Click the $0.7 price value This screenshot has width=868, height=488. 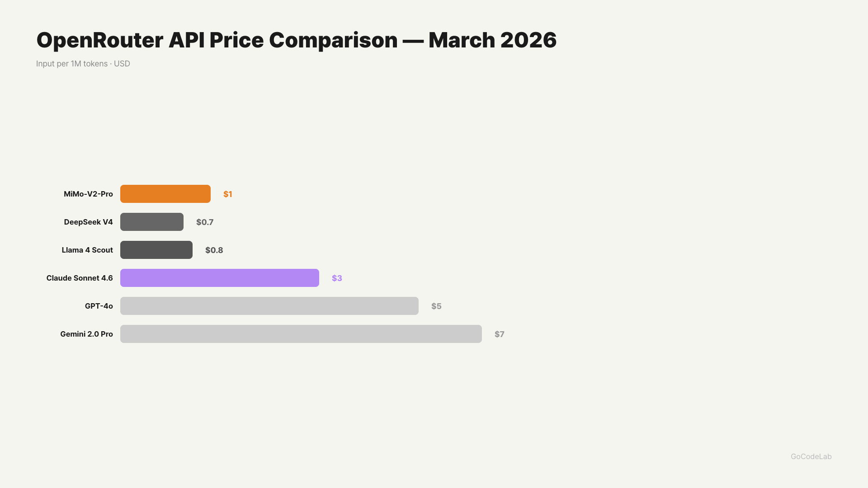(205, 222)
